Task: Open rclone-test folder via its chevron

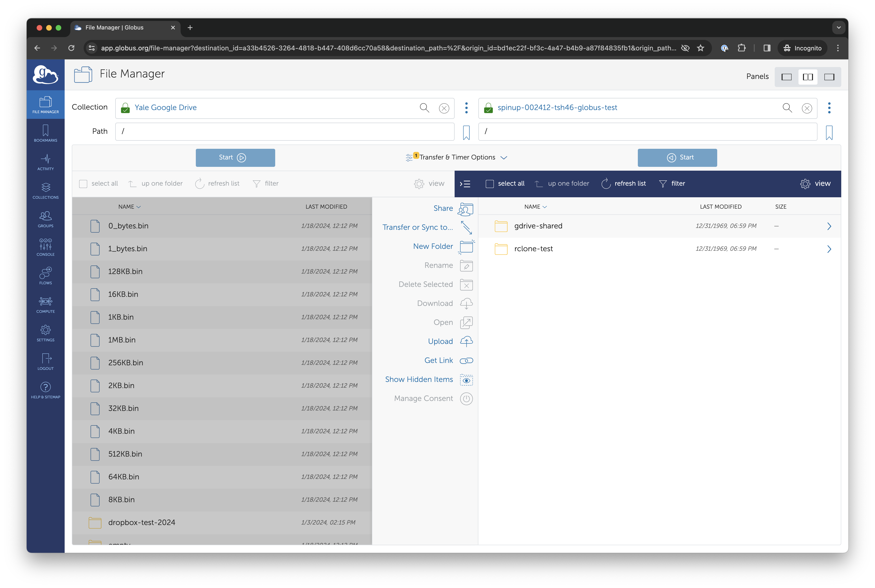Action: tap(829, 249)
